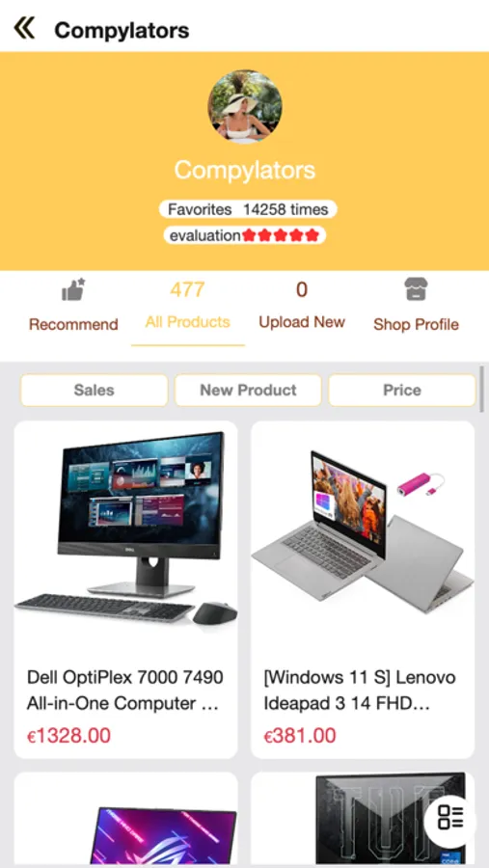Sort by New Product

248,390
